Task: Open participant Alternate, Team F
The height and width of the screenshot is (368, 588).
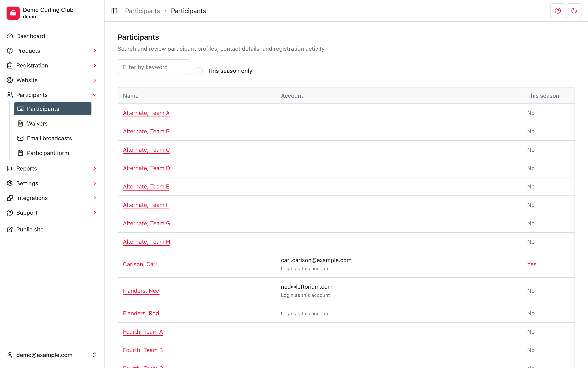Action: [146, 205]
